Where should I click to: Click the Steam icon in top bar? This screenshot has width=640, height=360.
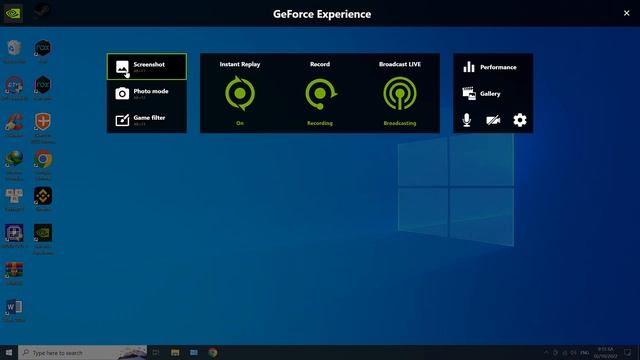42,12
